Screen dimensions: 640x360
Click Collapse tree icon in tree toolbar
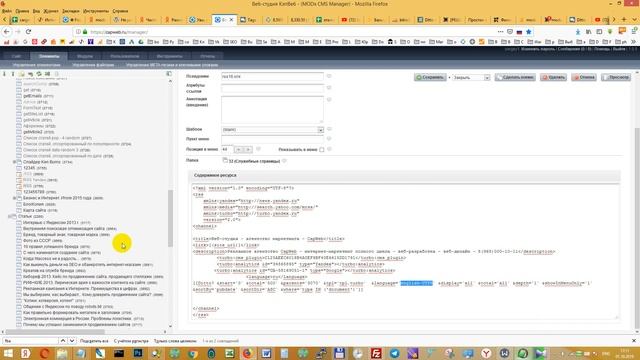[x=13, y=74]
